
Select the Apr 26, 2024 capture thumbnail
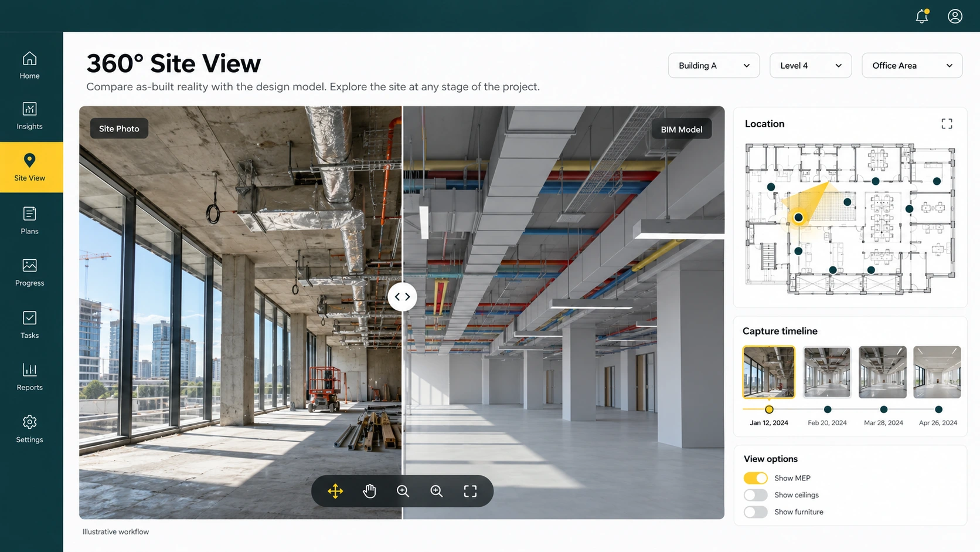point(937,372)
